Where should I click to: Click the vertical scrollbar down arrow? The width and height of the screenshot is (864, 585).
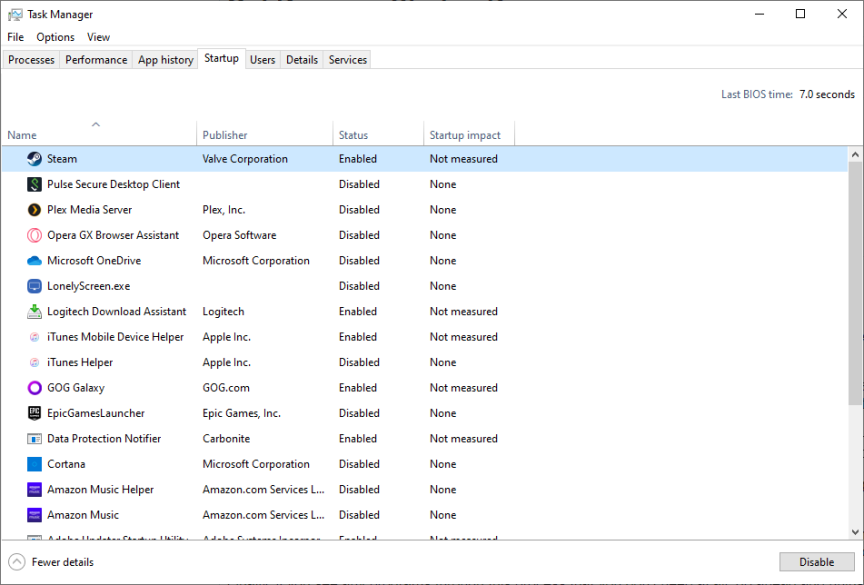click(x=855, y=531)
